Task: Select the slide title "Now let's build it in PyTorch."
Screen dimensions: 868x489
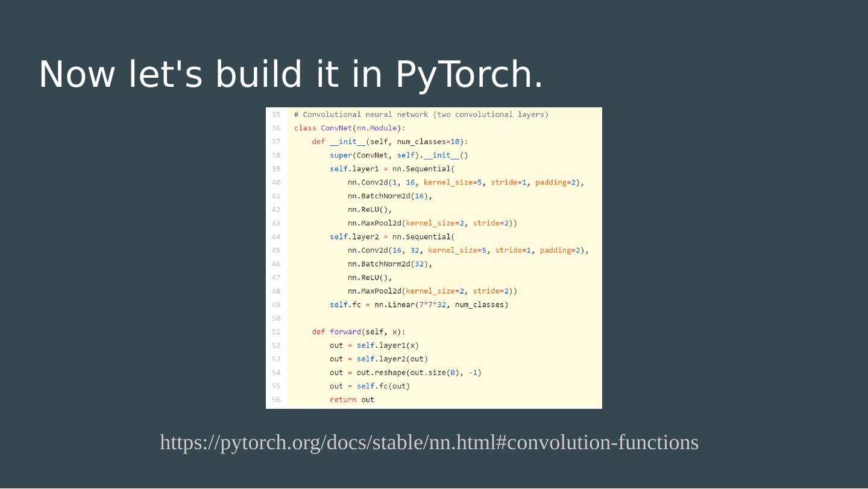Action: pyautogui.click(x=291, y=74)
